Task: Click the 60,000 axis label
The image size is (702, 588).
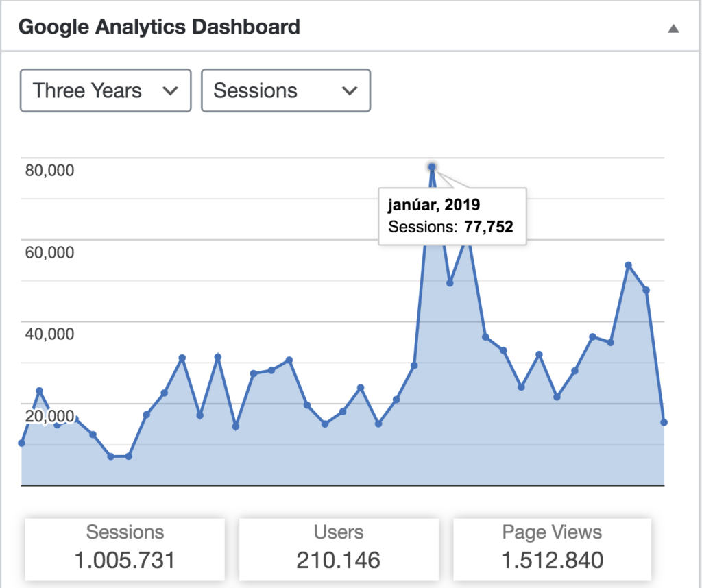Action: [x=49, y=252]
